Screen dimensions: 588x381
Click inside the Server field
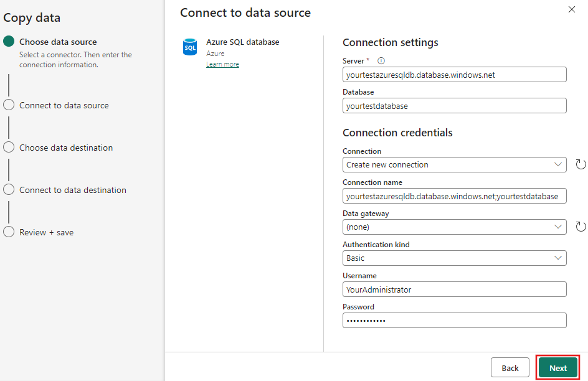pos(454,74)
